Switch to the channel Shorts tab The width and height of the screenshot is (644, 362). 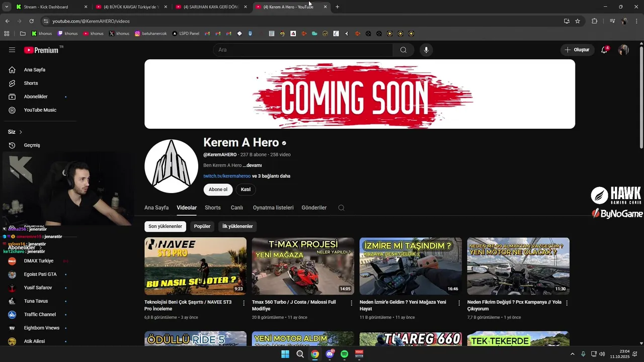tap(213, 208)
